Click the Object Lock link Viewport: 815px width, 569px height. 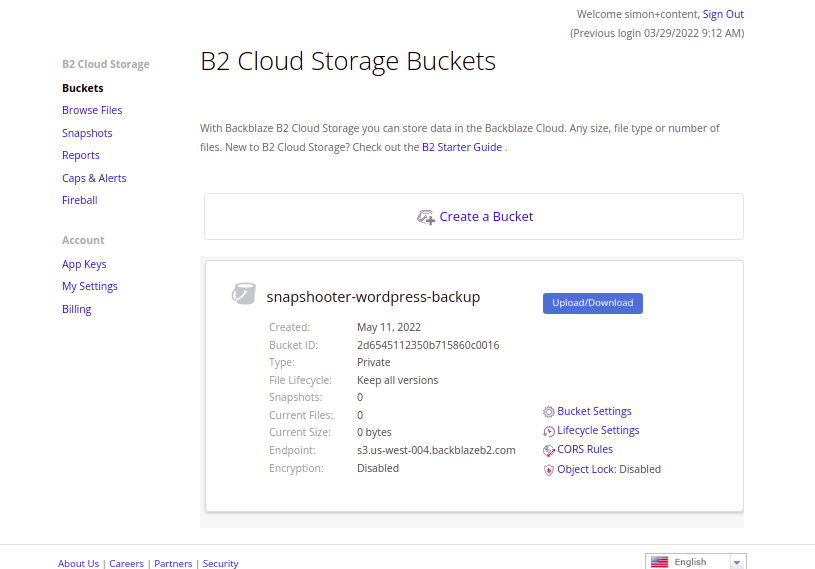[x=586, y=469]
